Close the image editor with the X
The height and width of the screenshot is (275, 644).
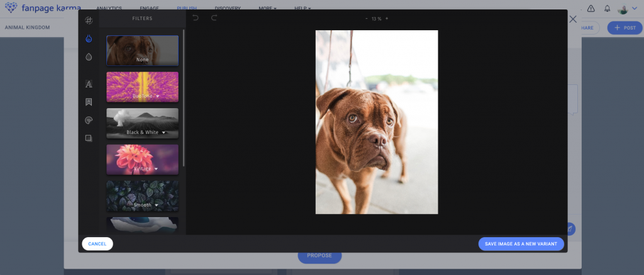pyautogui.click(x=572, y=20)
